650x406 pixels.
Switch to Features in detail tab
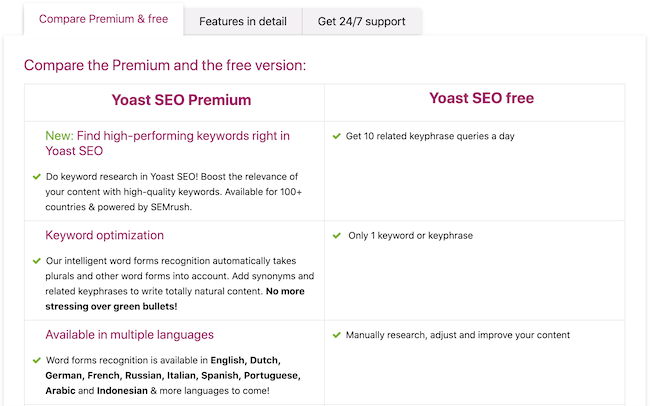coord(243,21)
